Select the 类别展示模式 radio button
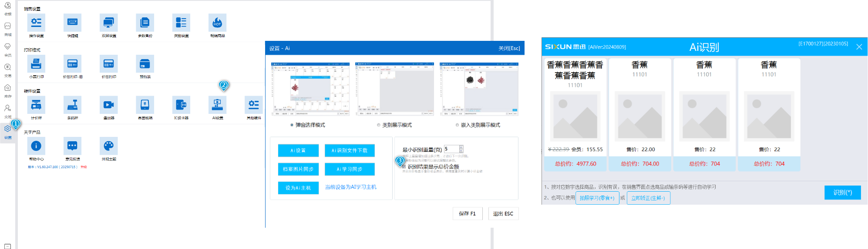This screenshot has width=868, height=249. tap(379, 125)
